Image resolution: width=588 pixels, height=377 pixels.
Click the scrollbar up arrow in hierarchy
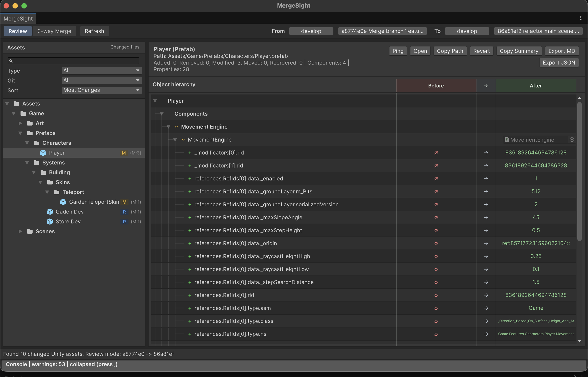click(580, 98)
